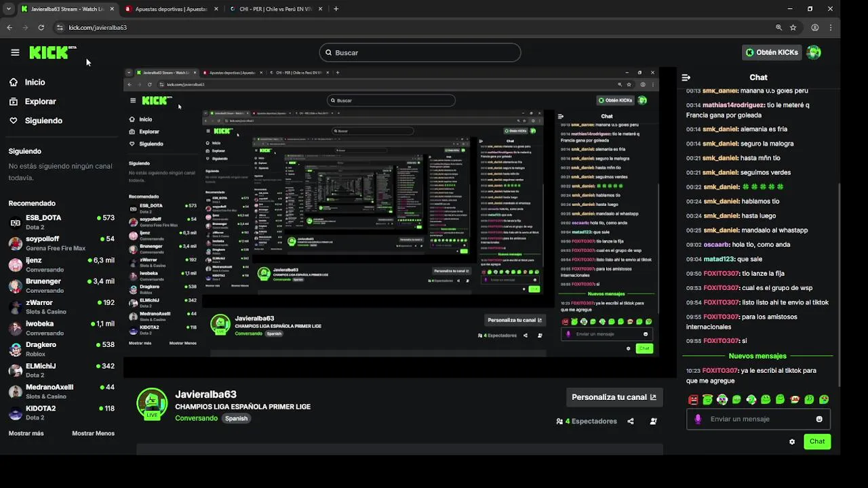The width and height of the screenshot is (868, 488).
Task: Open zWarror recommended channel
Action: click(x=61, y=307)
